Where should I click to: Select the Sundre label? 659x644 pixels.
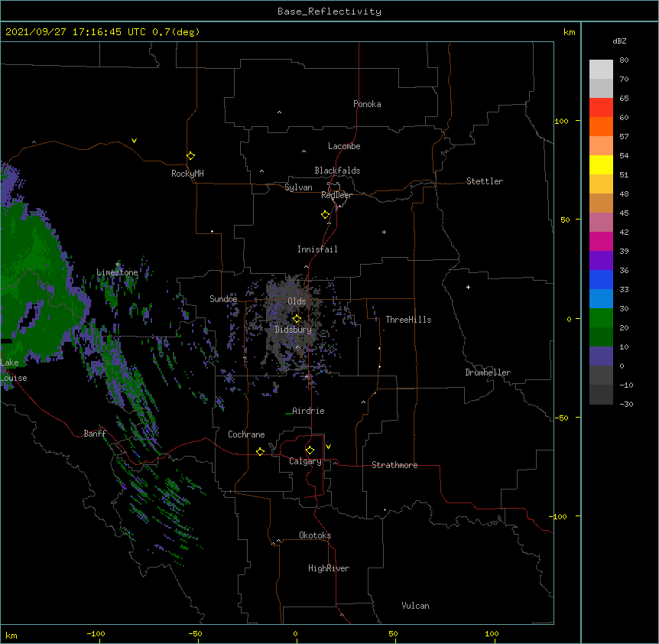223,299
